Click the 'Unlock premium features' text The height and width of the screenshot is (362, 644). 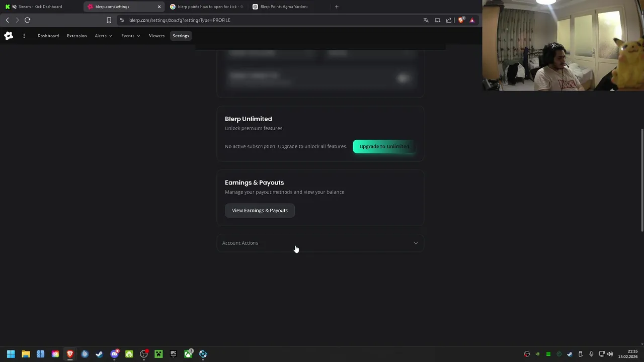(x=254, y=128)
